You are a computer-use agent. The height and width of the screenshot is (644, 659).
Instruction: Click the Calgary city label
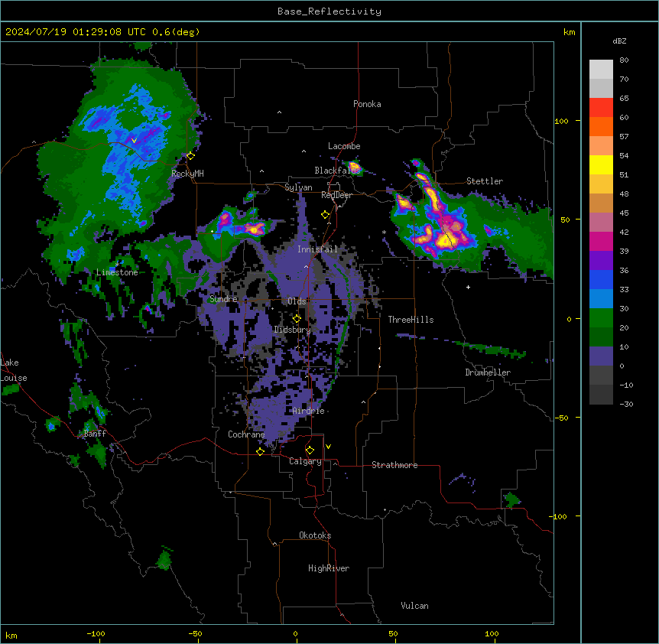(305, 461)
